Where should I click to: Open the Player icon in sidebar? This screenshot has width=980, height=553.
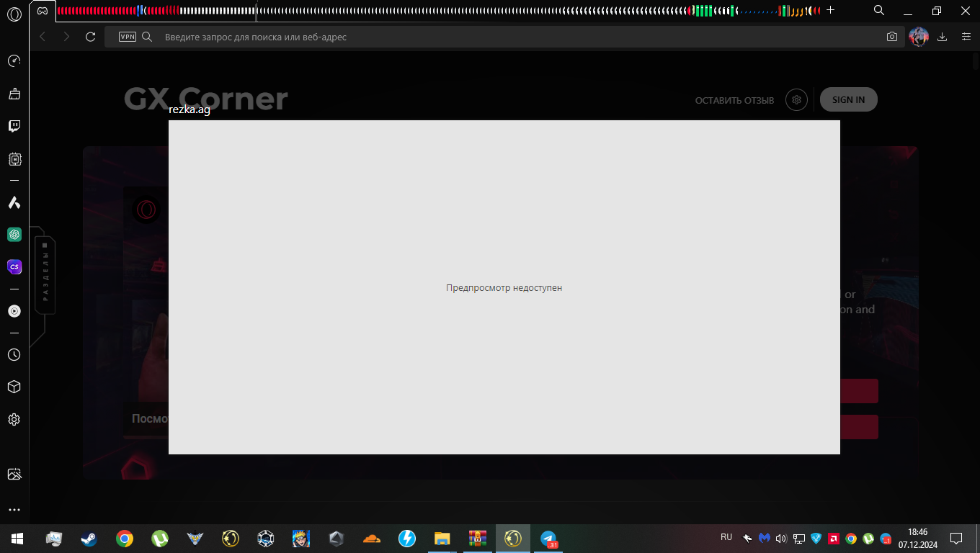pos(14,311)
